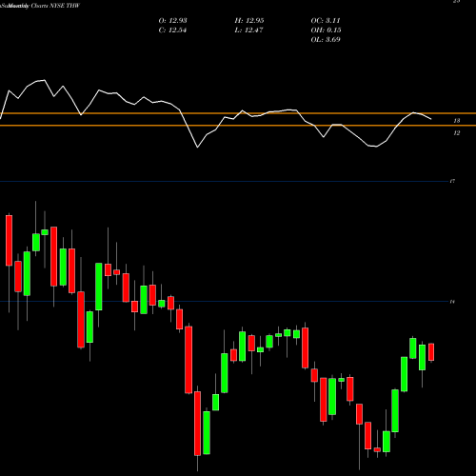Select the low price label L: 12.47
This screenshot has height=476, width=476.
[249, 30]
